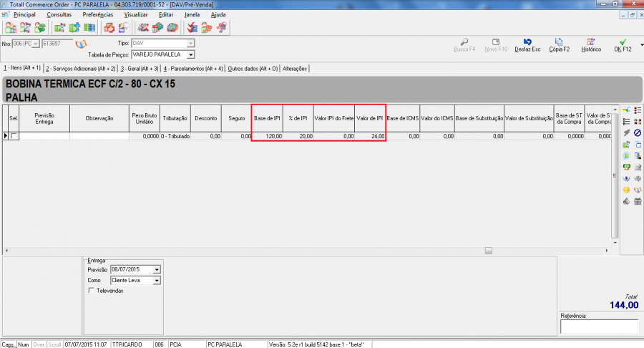Expand the Tabela de Preços dropdown
The image size is (644, 348).
(190, 54)
